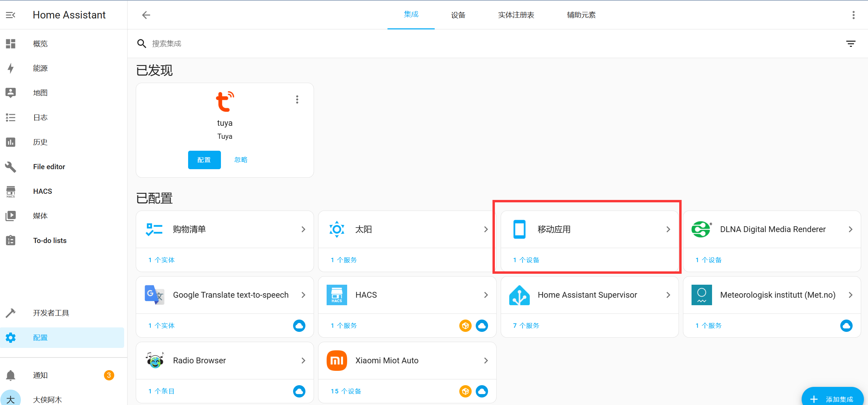Open top-right overflow menu (three dots)
This screenshot has height=405, width=868.
pos(853,15)
